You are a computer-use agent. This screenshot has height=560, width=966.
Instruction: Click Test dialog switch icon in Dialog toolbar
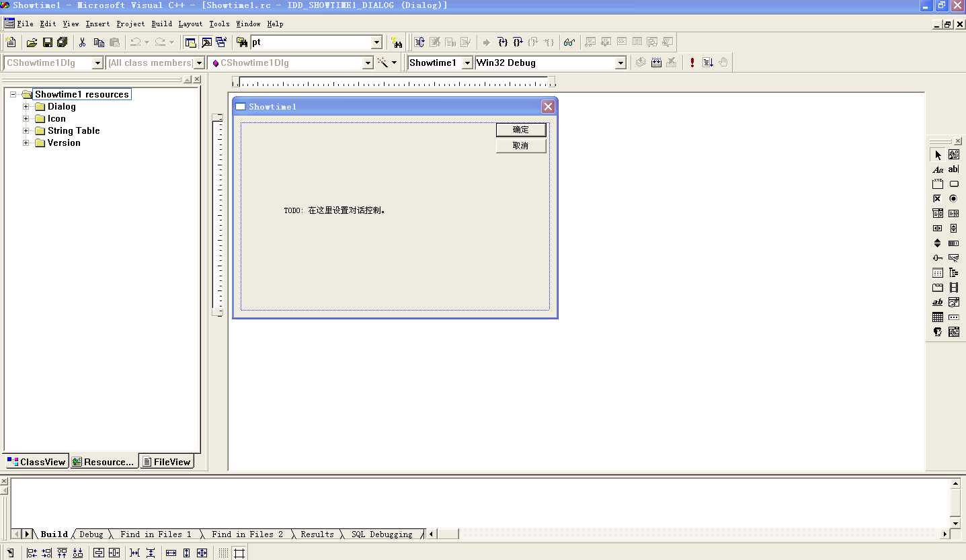pyautogui.click(x=11, y=553)
